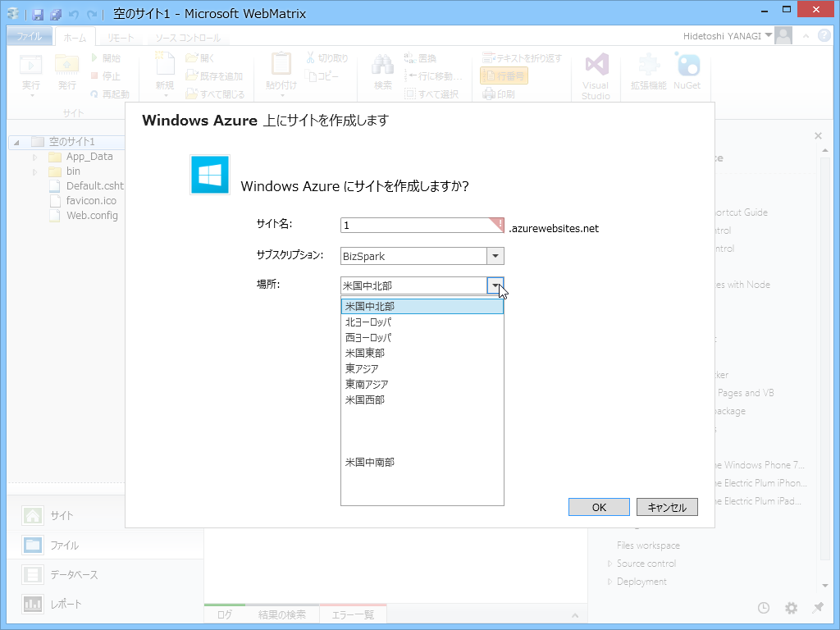Open Find results (結果の検索) tab
This screenshot has height=630, width=840.
(282, 614)
